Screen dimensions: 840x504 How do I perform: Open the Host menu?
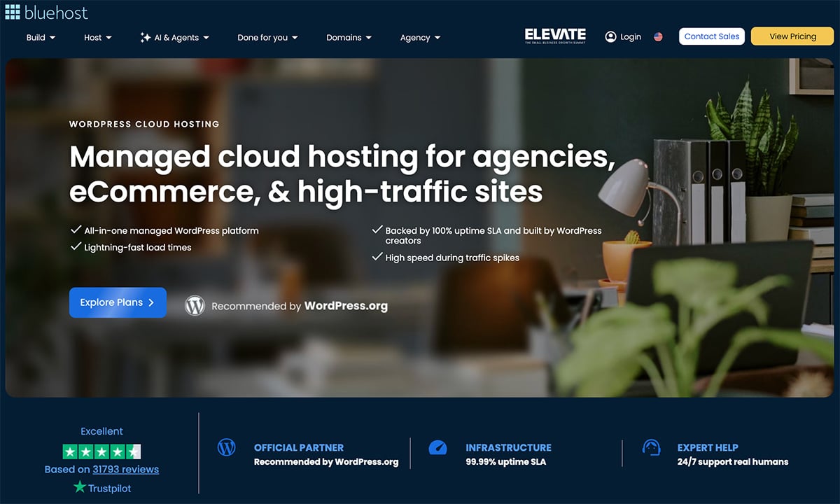pos(98,38)
